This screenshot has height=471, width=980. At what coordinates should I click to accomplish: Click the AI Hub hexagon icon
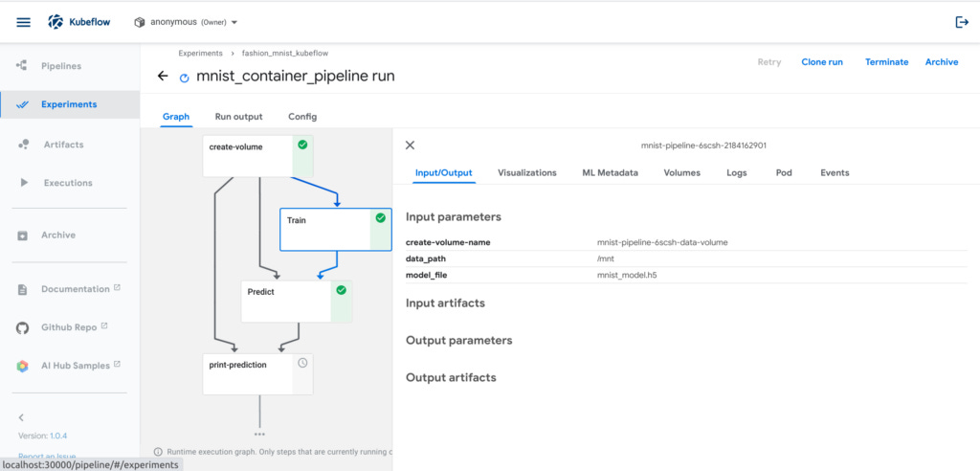coord(23,366)
